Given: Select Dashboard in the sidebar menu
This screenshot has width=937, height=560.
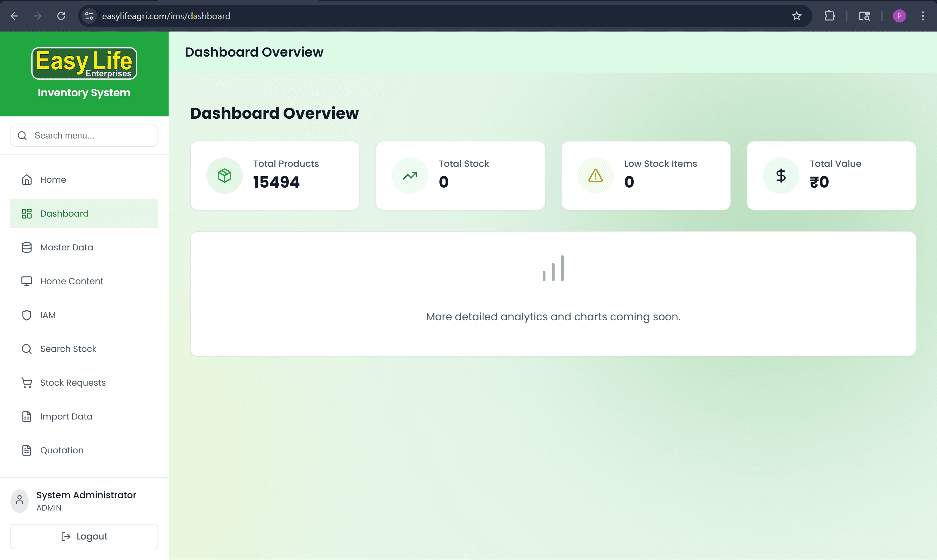Looking at the screenshot, I should pyautogui.click(x=64, y=214).
